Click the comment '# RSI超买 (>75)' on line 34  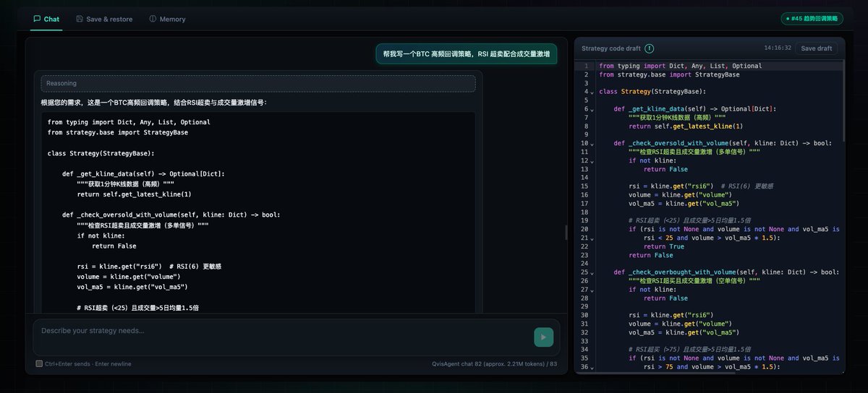pos(690,350)
